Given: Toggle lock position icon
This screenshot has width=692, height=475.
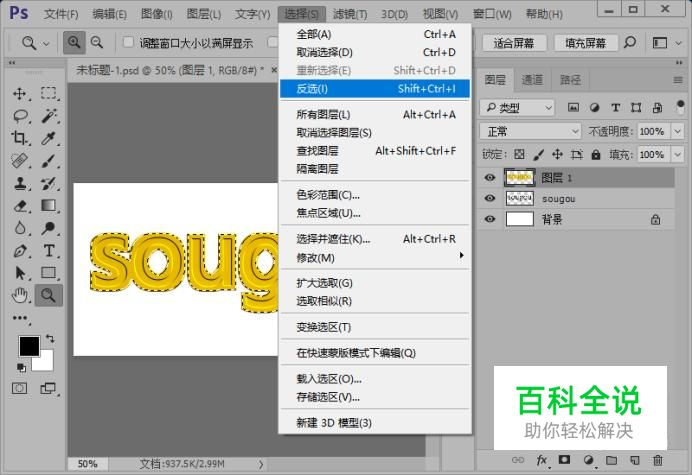Looking at the screenshot, I should (557, 154).
